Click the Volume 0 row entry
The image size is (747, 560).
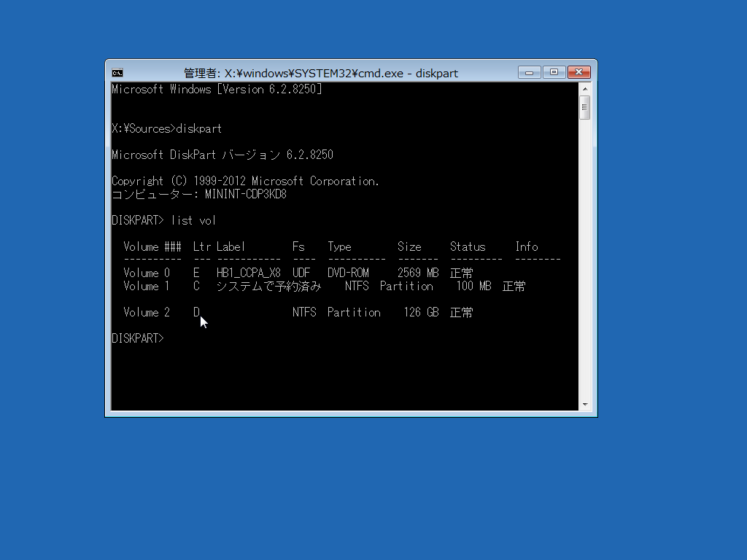pos(298,273)
